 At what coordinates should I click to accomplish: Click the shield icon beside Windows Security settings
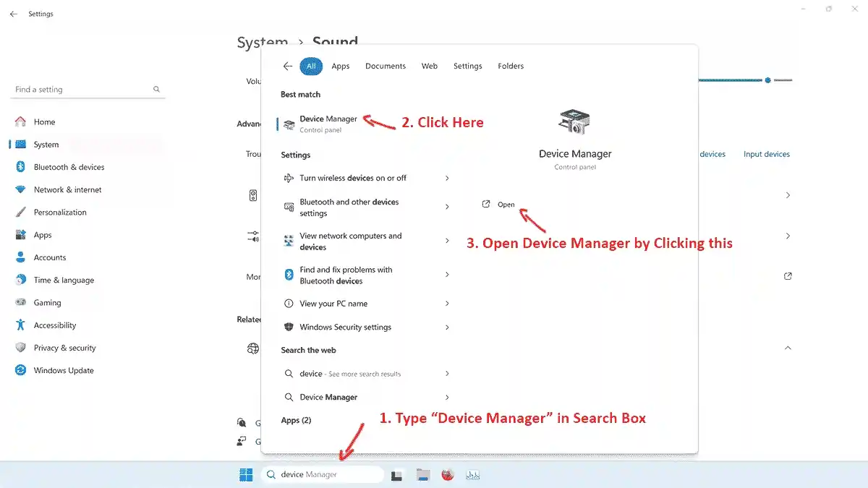[289, 327]
